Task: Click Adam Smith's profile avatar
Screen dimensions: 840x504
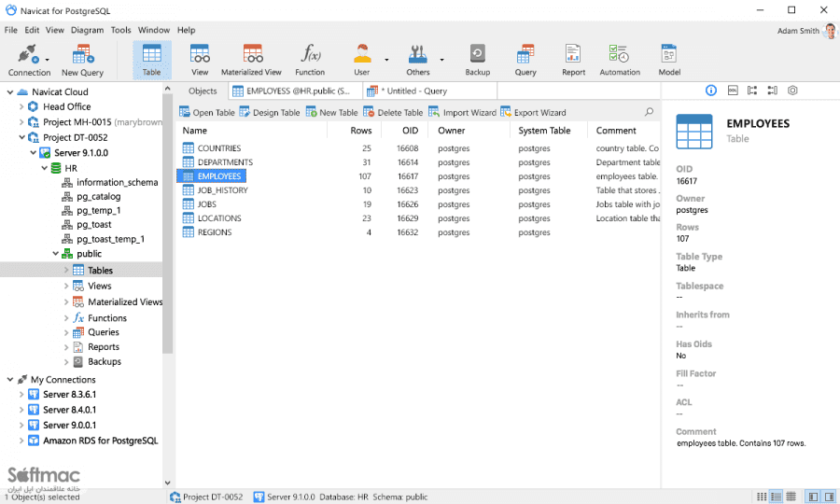Action: [x=831, y=31]
